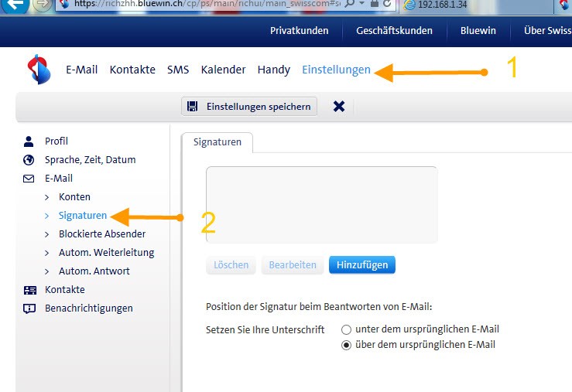Select Benachrichtigungen in sidebar
Image resolution: width=572 pixels, height=392 pixels.
[89, 308]
